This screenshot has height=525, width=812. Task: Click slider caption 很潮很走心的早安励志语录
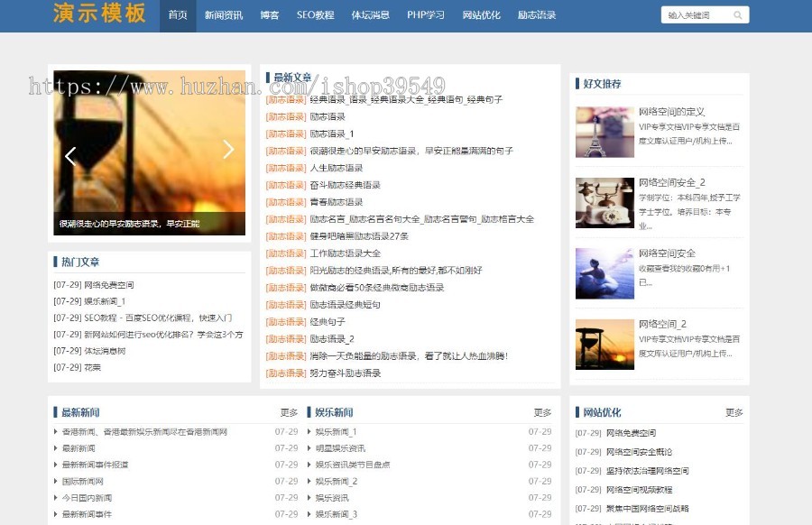(129, 224)
